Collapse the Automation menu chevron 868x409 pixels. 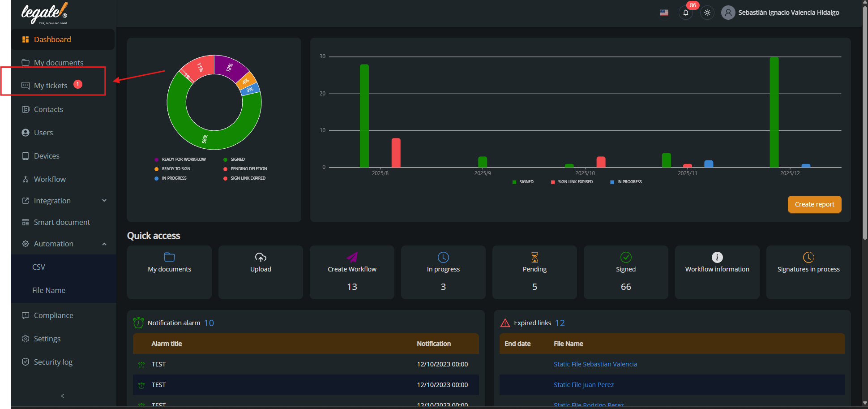(104, 244)
